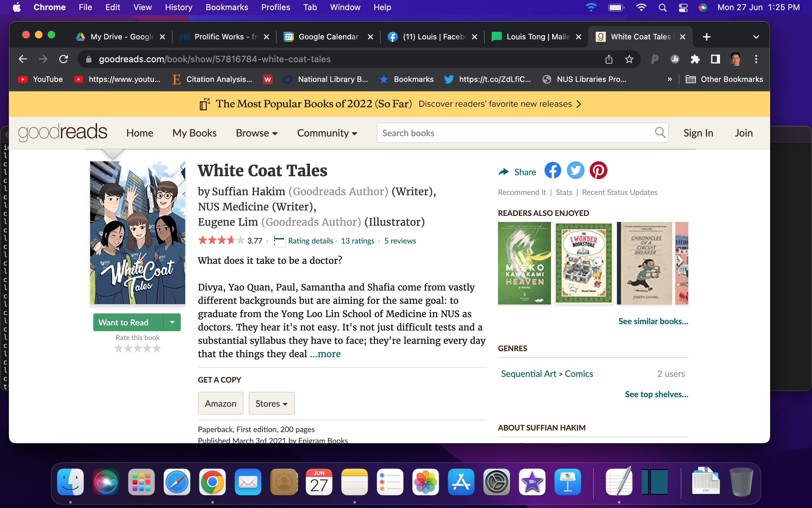Click the search magnifier in Goodreads search box
Image resolution: width=812 pixels, height=508 pixels.
click(x=660, y=133)
